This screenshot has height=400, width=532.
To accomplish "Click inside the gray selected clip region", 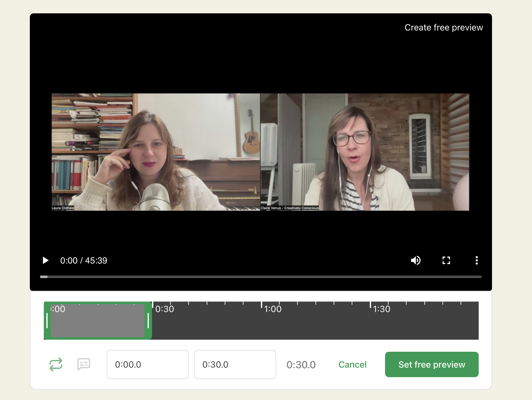I will coord(97,322).
